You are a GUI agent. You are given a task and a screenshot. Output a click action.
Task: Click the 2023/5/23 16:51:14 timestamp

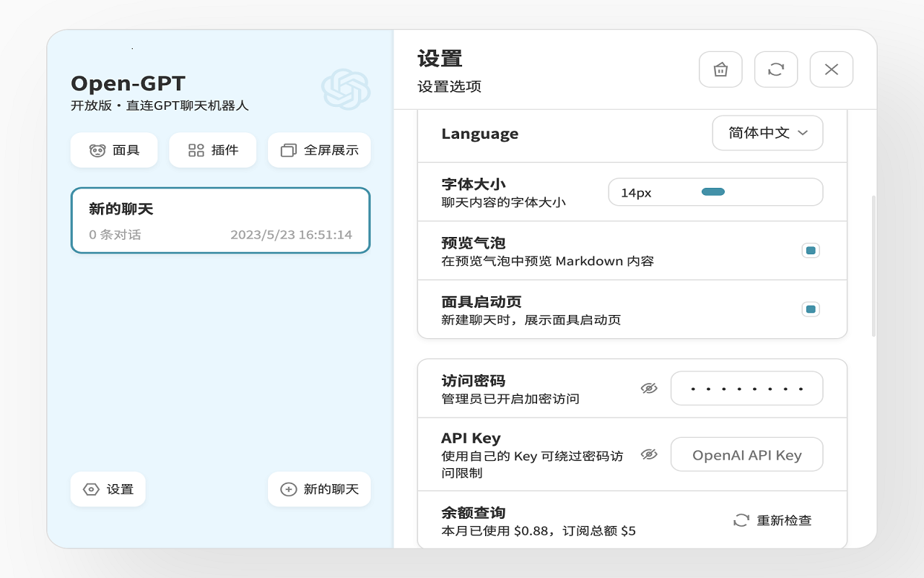click(x=292, y=235)
